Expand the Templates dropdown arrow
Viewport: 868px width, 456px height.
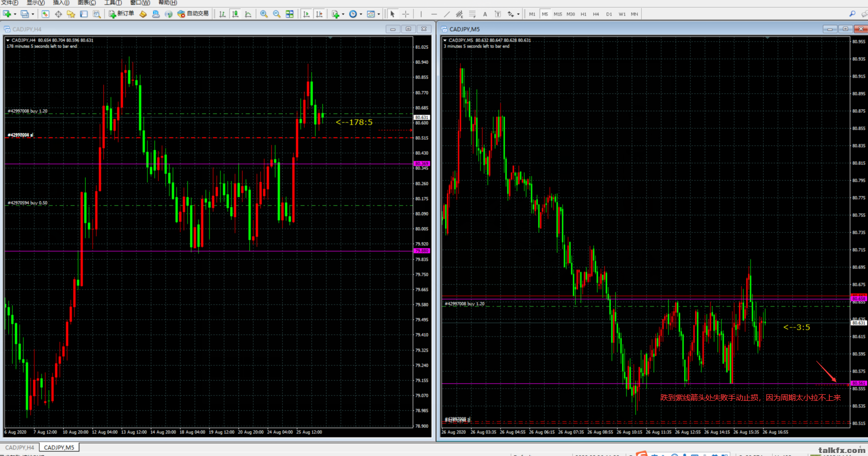tap(379, 14)
